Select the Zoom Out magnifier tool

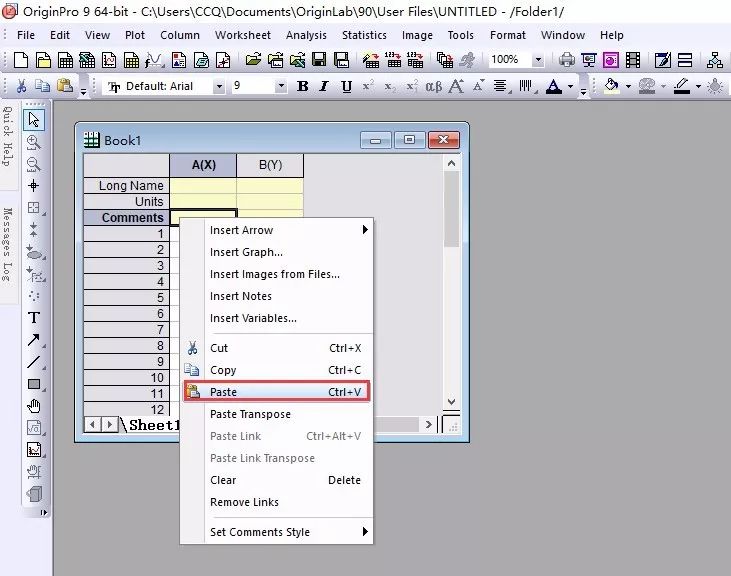[34, 164]
